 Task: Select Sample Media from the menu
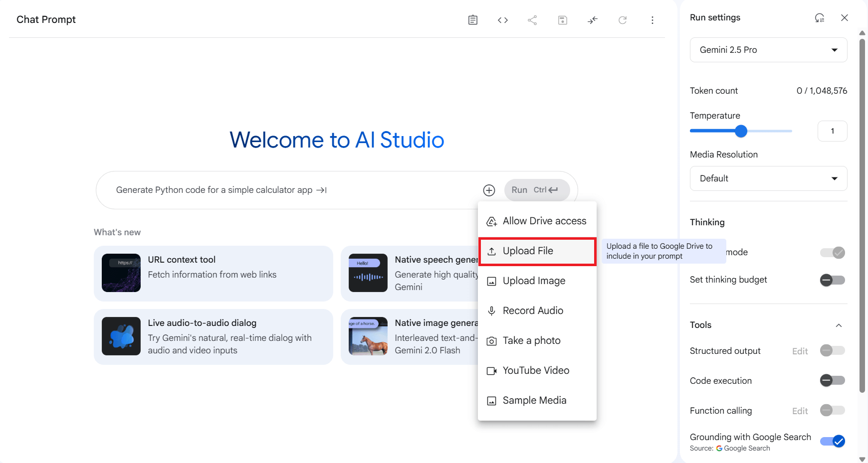pos(537,401)
